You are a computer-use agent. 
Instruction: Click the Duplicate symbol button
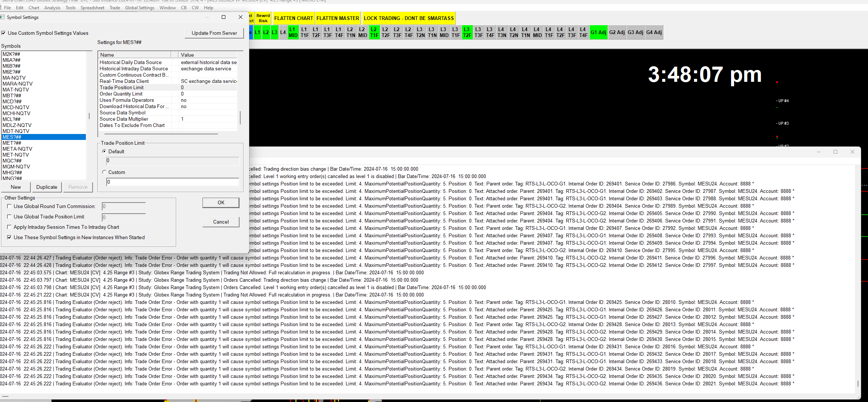click(47, 187)
